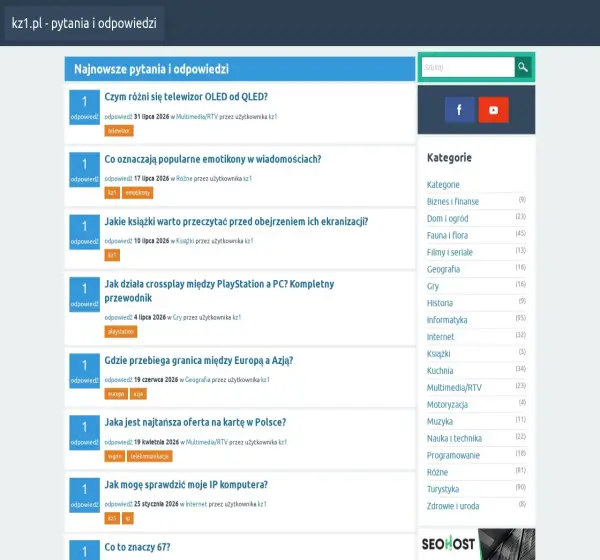Click the 'emotikony' tag
This screenshot has width=600, height=560.
[x=138, y=193]
